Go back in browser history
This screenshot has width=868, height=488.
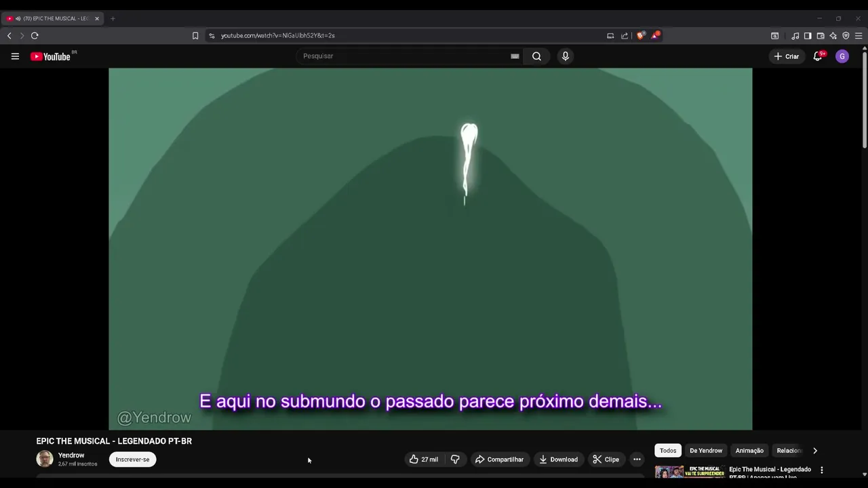(9, 35)
